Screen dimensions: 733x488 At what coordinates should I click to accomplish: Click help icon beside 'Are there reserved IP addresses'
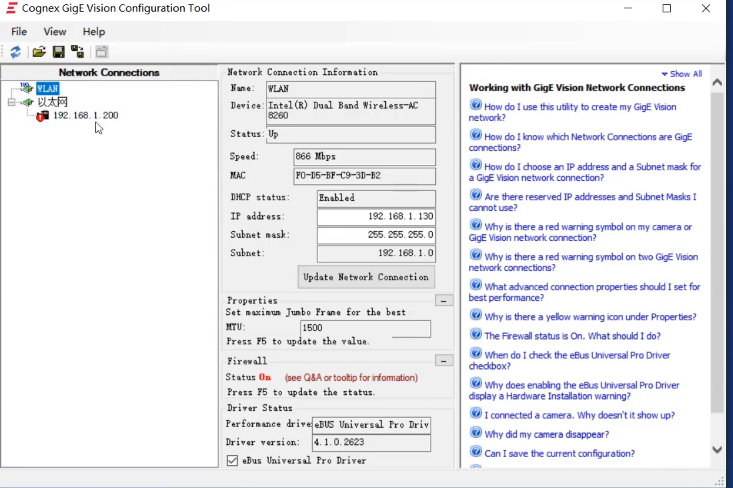(476, 195)
